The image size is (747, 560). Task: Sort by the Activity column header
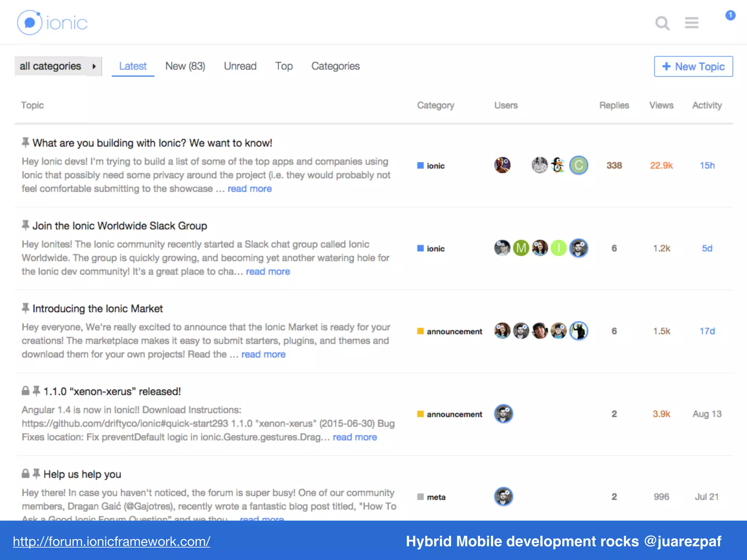coord(707,105)
